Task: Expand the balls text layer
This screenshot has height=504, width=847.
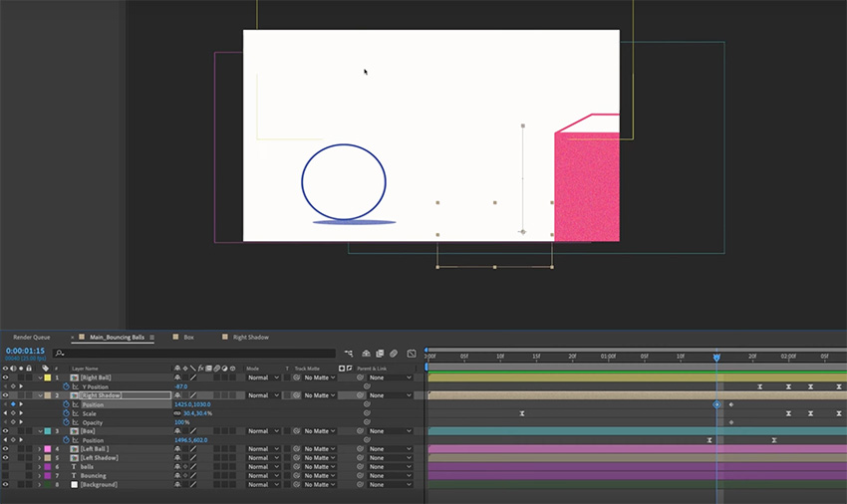Action: tap(40, 467)
